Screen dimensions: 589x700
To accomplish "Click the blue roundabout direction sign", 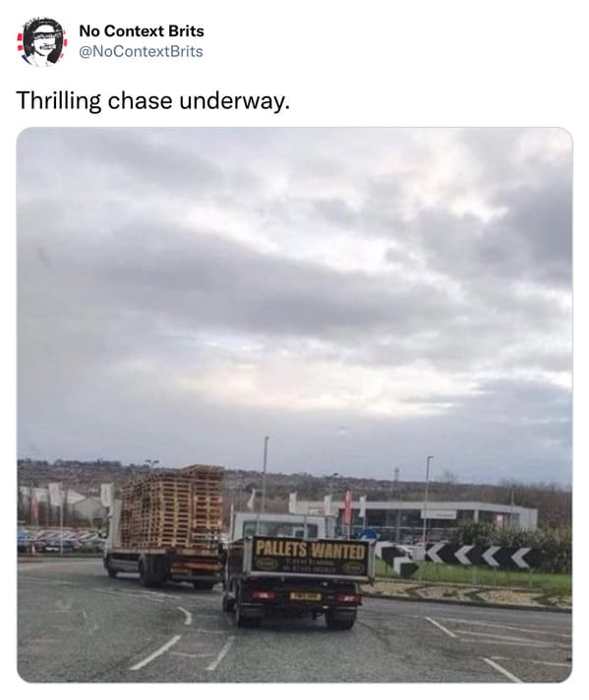I will [369, 534].
